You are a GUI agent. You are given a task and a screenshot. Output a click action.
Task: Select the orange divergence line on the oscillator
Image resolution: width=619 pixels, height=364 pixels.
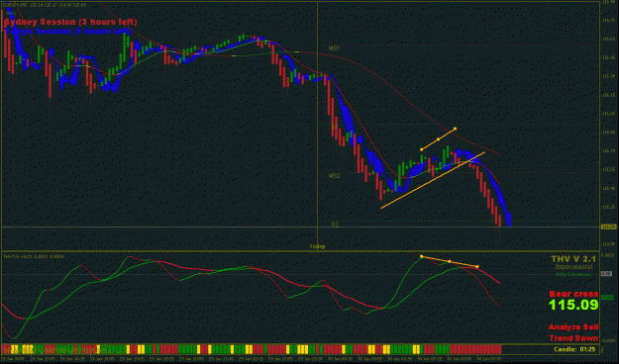(x=450, y=261)
